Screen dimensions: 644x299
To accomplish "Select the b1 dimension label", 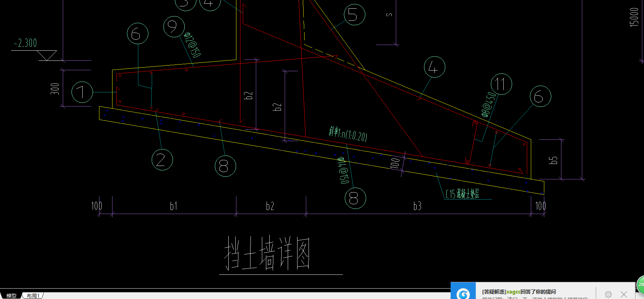I will click(x=174, y=206).
